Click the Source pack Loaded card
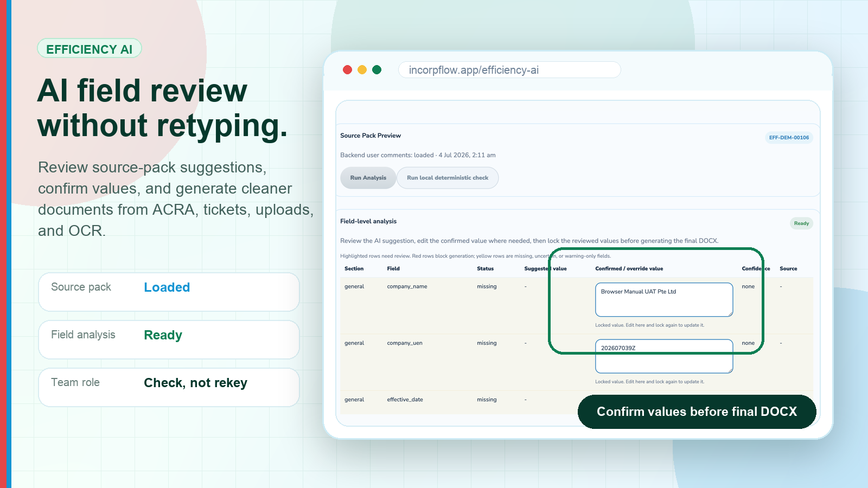The height and width of the screenshot is (488, 868). [169, 292]
